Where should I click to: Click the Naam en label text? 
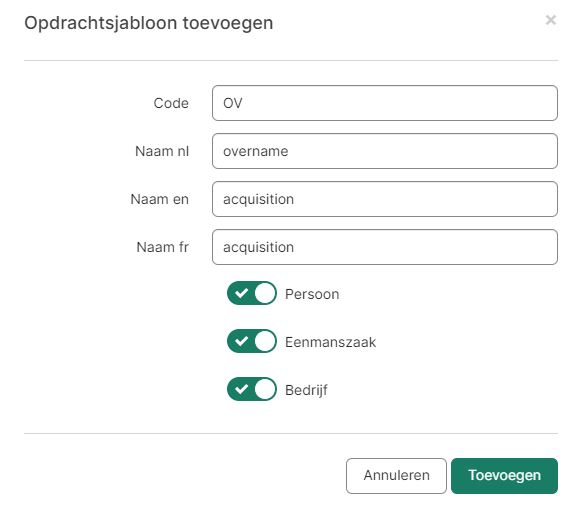pos(160,199)
